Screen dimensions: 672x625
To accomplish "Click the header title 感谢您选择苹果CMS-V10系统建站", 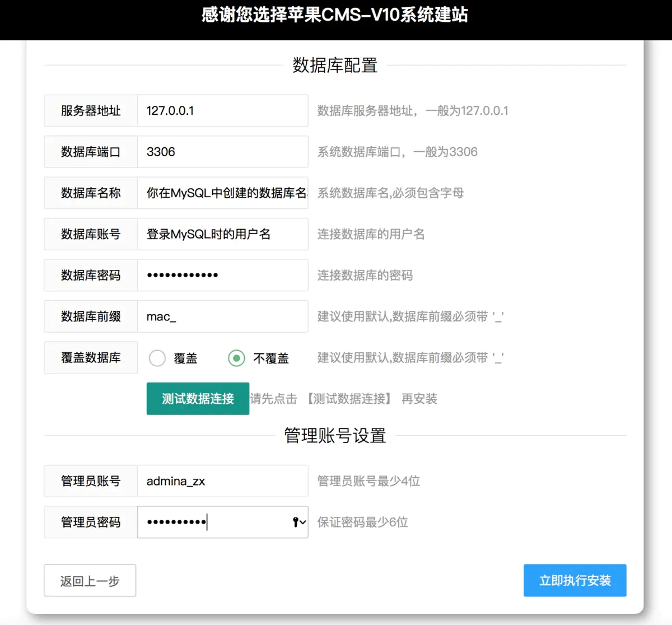I will click(x=335, y=15).
